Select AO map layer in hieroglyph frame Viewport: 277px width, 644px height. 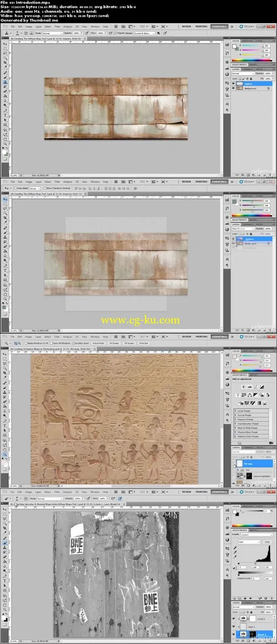254,464
